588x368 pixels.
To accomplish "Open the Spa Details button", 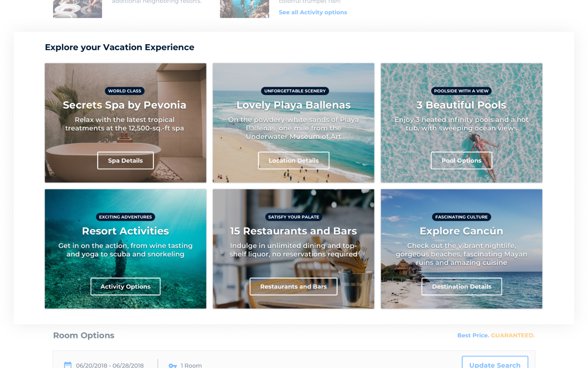I will tap(125, 160).
